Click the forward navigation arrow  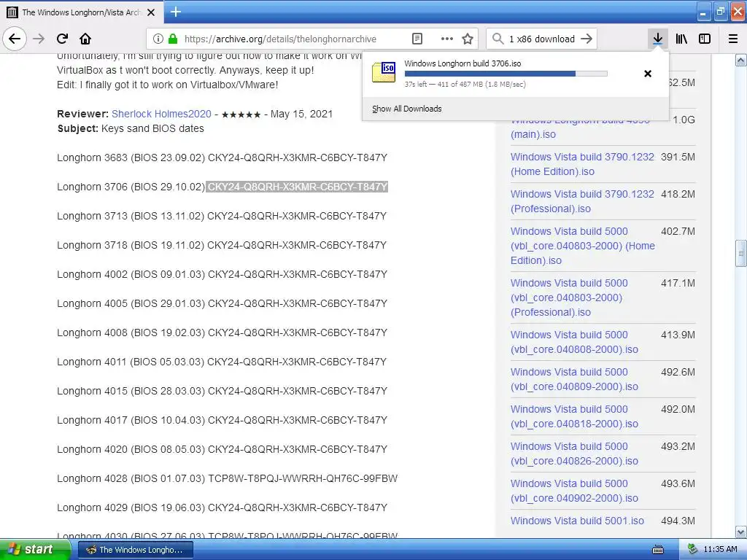point(39,39)
